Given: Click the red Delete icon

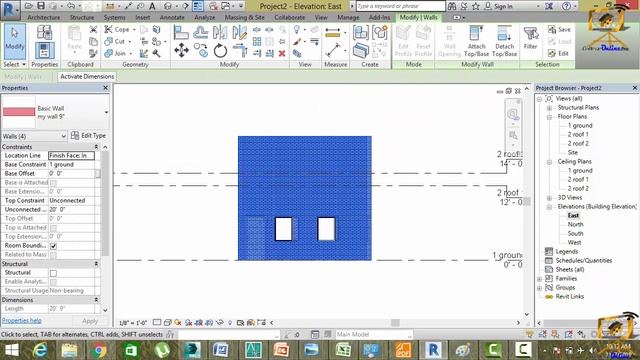Looking at the screenshot, I should [x=282, y=53].
